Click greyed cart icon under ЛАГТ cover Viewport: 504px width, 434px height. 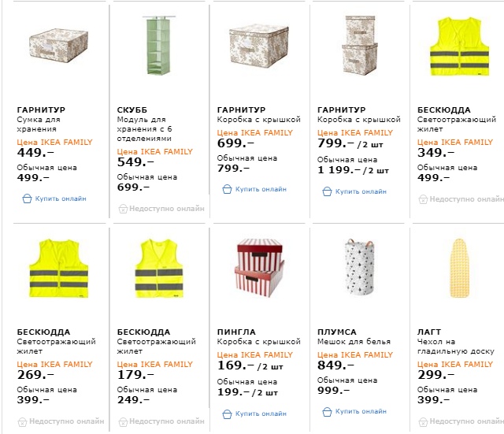point(422,421)
